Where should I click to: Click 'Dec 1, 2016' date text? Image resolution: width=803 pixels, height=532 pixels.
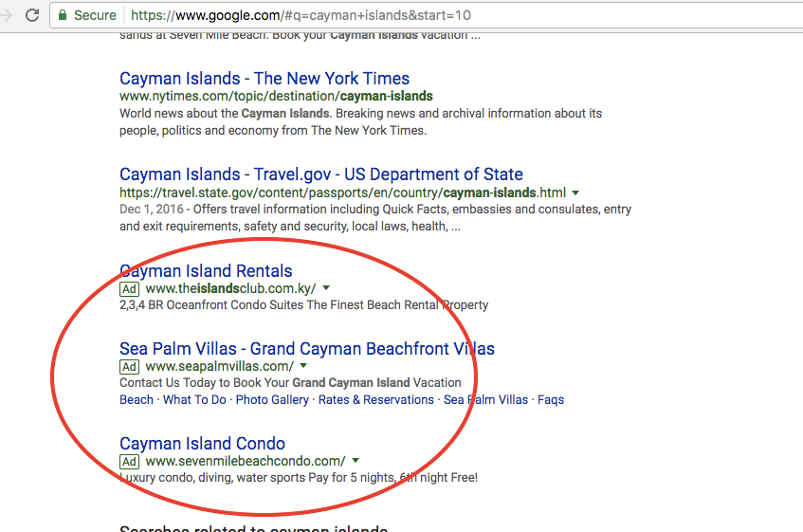click(x=152, y=209)
